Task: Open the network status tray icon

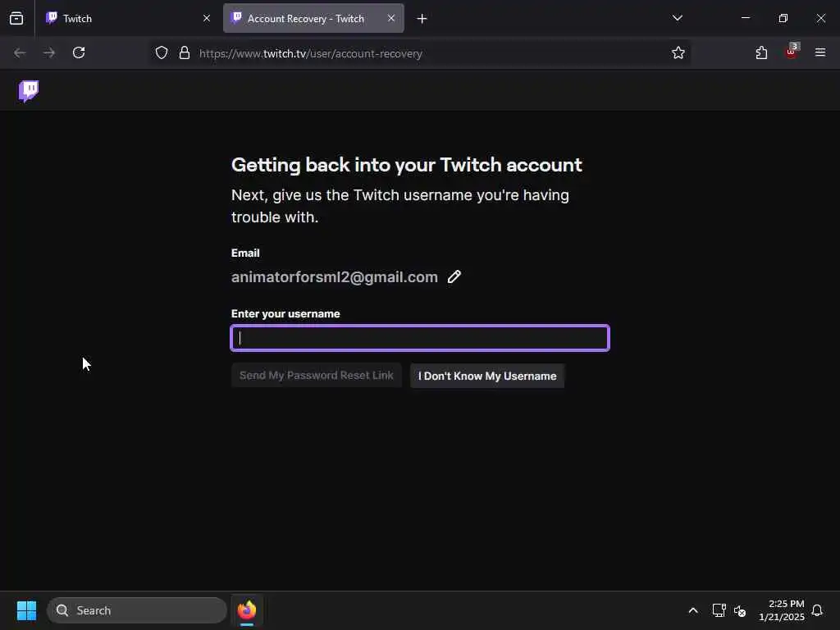Action: (719, 610)
